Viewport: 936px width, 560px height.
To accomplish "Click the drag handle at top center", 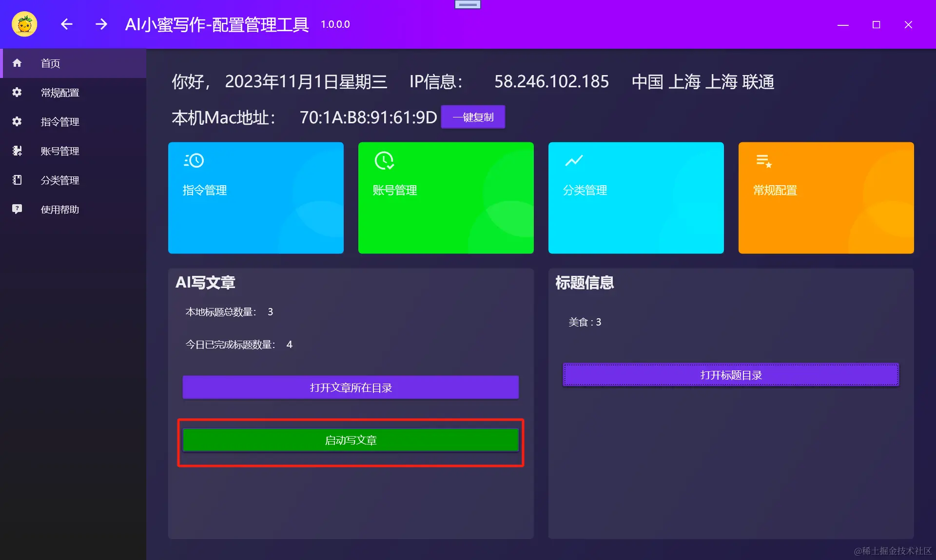I will point(468,4).
